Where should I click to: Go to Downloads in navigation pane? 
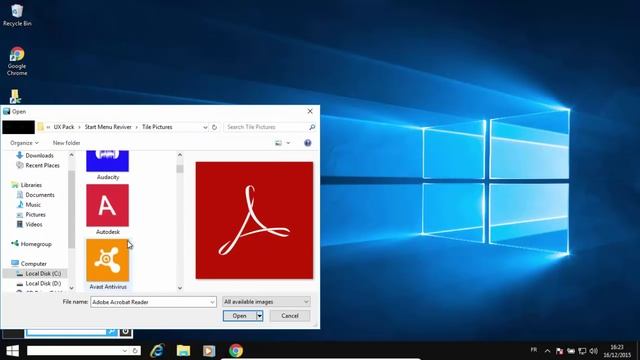point(39,156)
